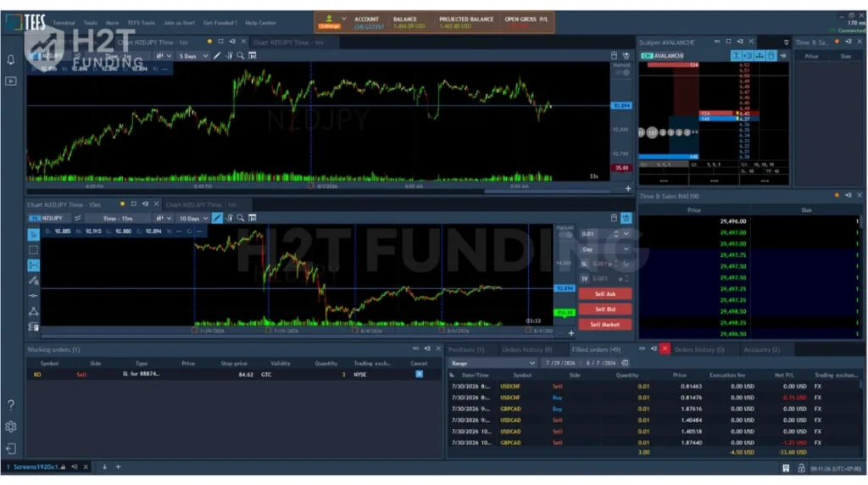Open data table icon in 15m chart toolbar
This screenshot has height=485, width=868.
pyautogui.click(x=253, y=218)
